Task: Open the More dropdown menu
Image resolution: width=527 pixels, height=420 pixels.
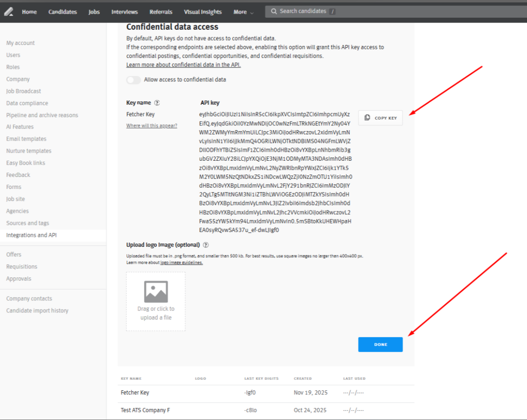Action: (242, 11)
